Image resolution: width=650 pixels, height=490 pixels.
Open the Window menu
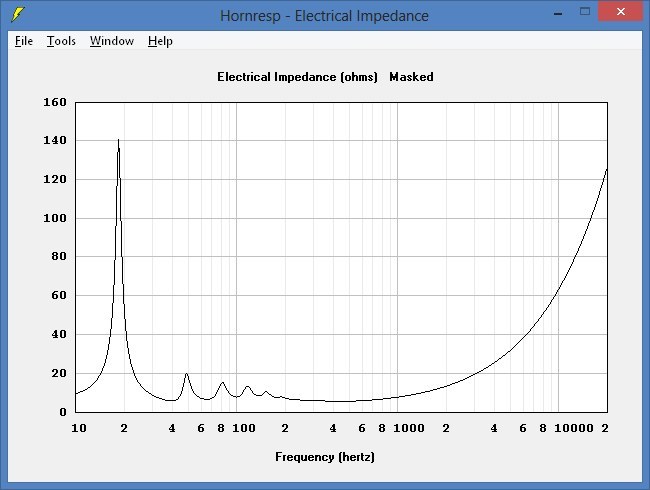112,41
